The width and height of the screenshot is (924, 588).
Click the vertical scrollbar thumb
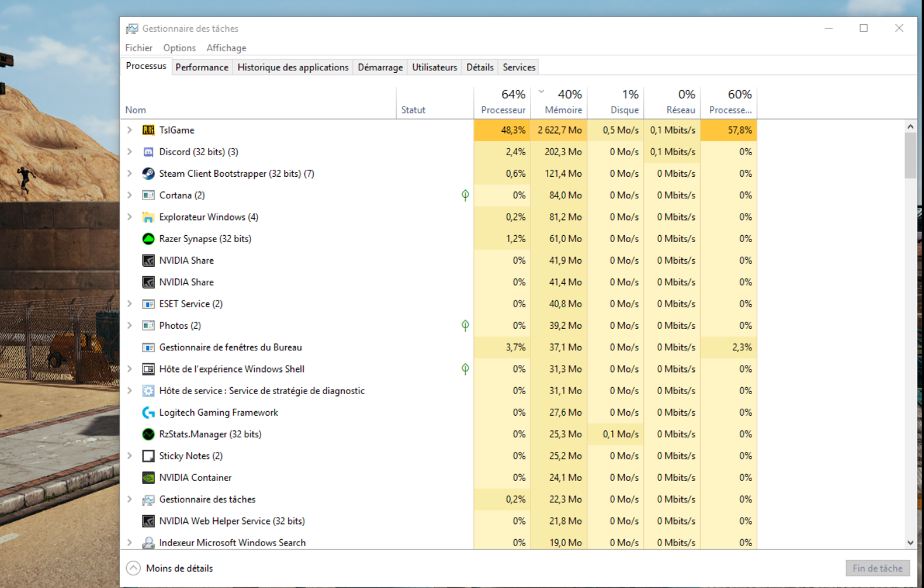[911, 156]
